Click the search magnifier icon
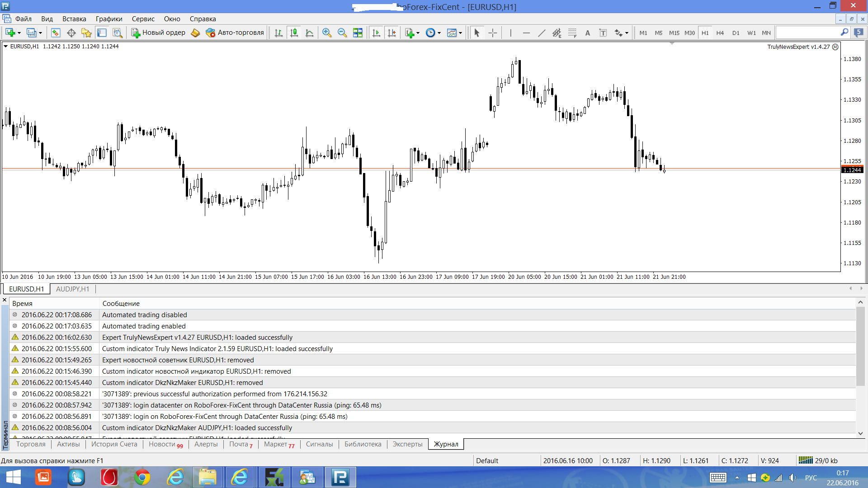Viewport: 868px width, 488px height. click(844, 33)
